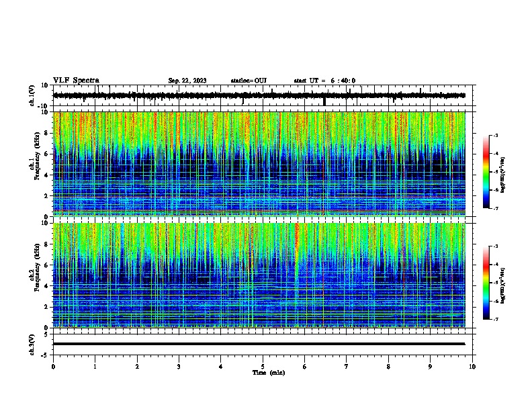The height and width of the screenshot is (411, 532).
Task: Click the 'ch.3(V)' axis label
Action: pos(32,345)
